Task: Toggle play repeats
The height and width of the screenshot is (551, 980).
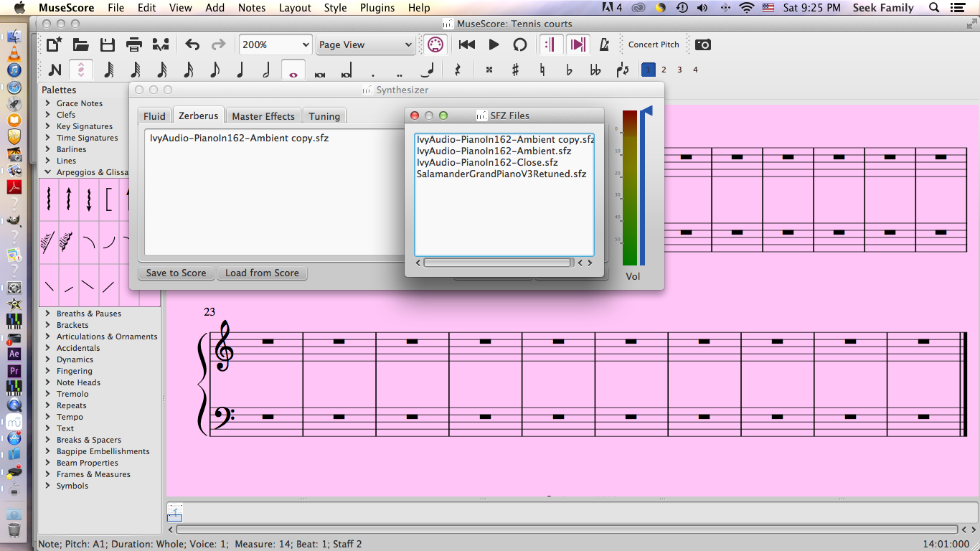Action: point(550,44)
